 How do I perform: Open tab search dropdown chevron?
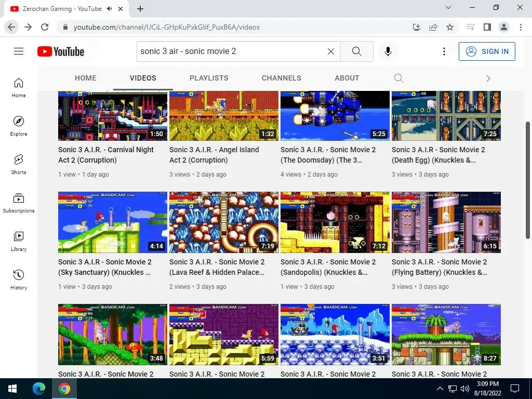point(448,7)
